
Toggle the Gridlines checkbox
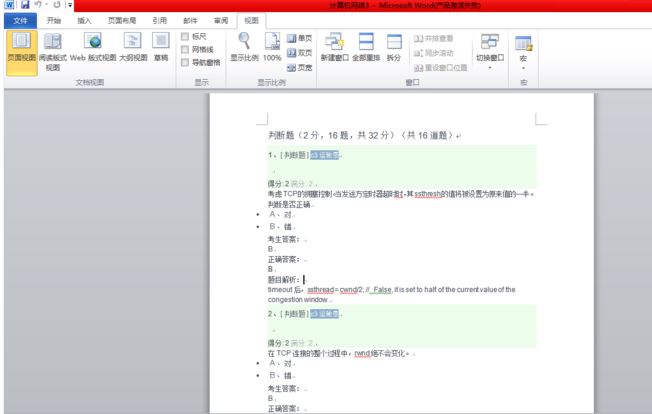click(x=185, y=49)
